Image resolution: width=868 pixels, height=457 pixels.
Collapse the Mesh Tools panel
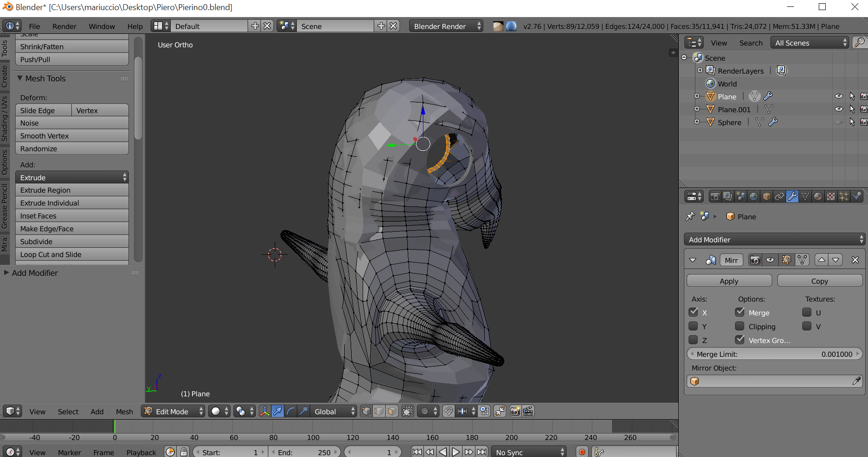[20, 78]
